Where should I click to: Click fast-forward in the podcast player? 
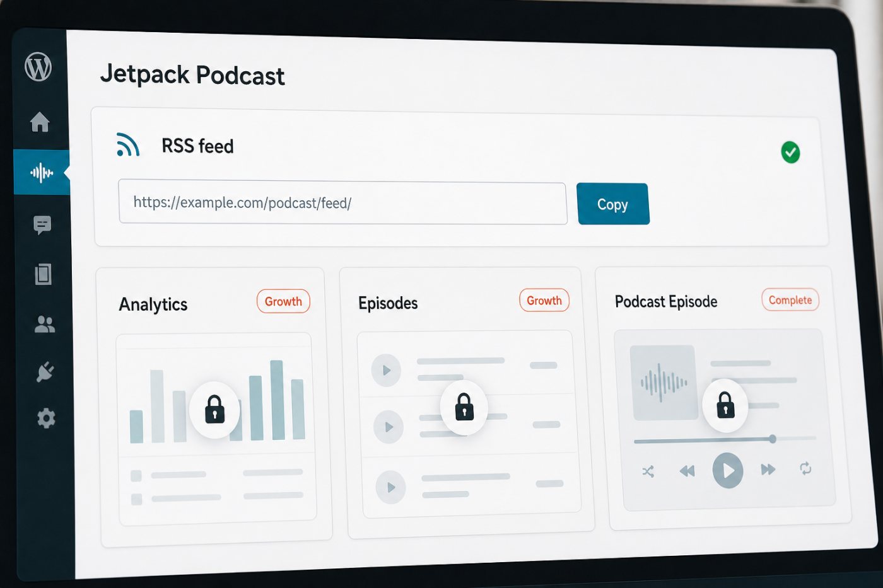pyautogui.click(x=768, y=469)
